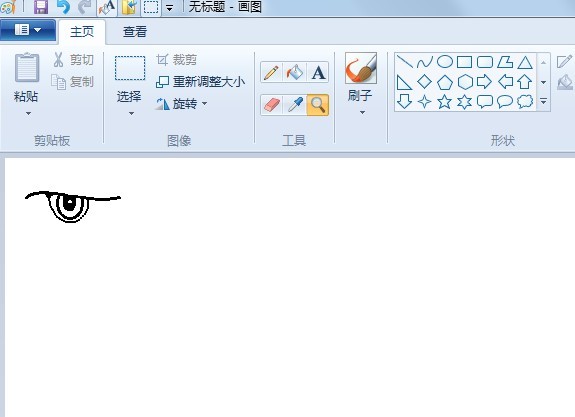Viewport: 575px width, 417px height.
Task: Click the 粘贴 paste clipboard button
Action: 26,67
